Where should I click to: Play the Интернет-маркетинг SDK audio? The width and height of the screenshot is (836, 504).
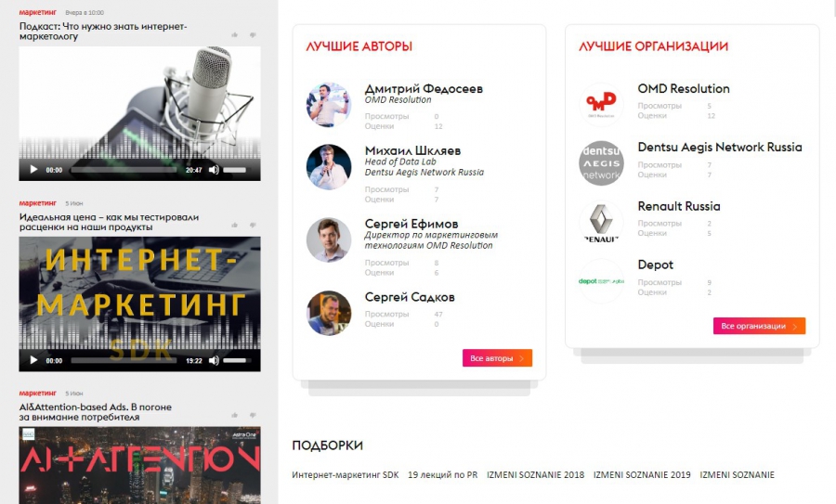(33, 360)
